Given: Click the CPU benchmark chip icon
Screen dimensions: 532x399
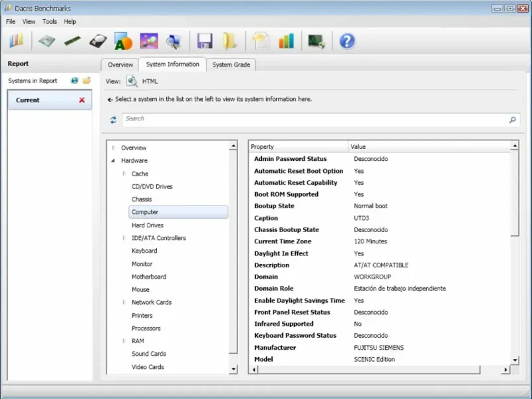Looking at the screenshot, I should [x=46, y=41].
